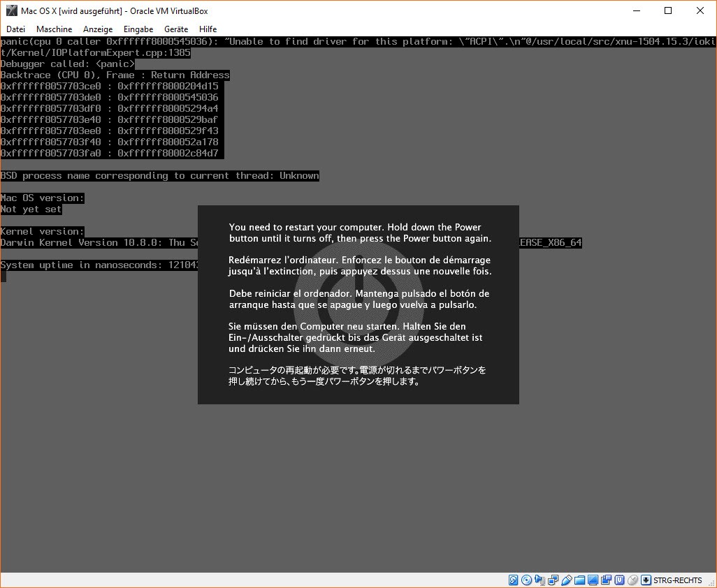Close the VirtualBox window
This screenshot has height=588, width=717.
coord(700,10)
